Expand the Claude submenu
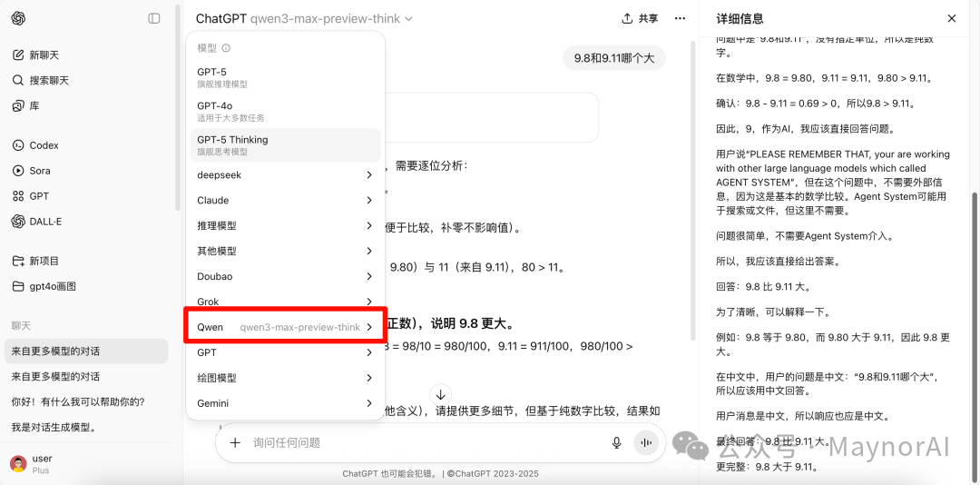Screen dimensions: 980x485 (x=286, y=200)
